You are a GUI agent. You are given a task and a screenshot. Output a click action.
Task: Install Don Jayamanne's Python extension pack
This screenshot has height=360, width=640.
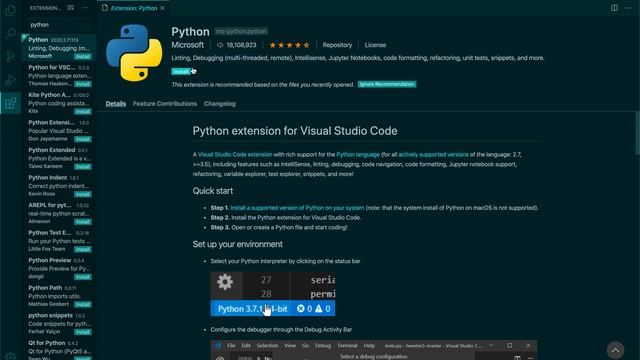(x=83, y=139)
